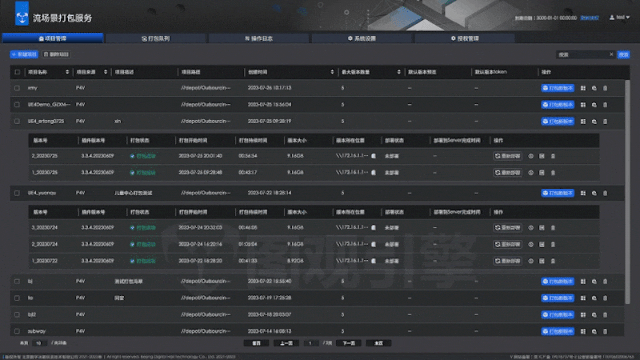The image size is (640, 360).
Task: Copy the path of version 2_20230725
Action: [373, 156]
